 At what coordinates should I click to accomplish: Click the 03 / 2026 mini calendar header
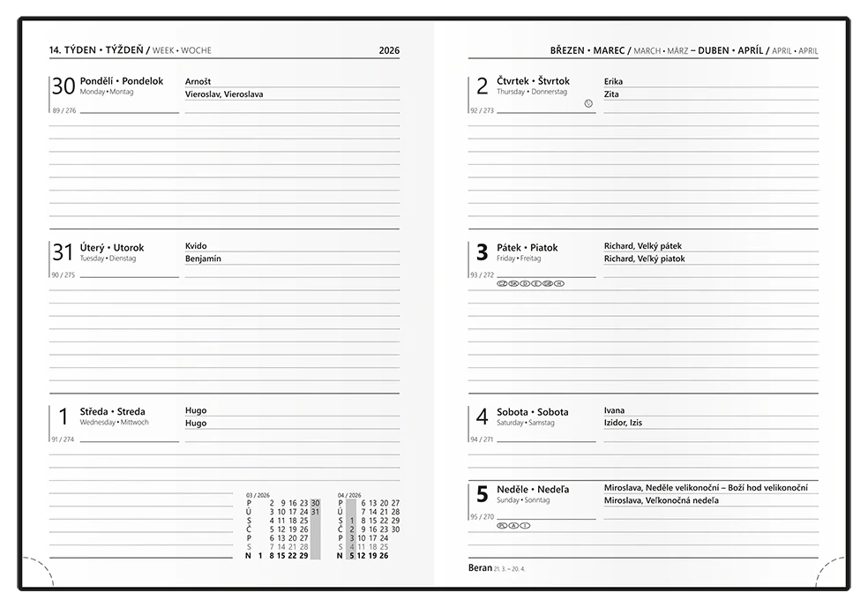click(258, 495)
